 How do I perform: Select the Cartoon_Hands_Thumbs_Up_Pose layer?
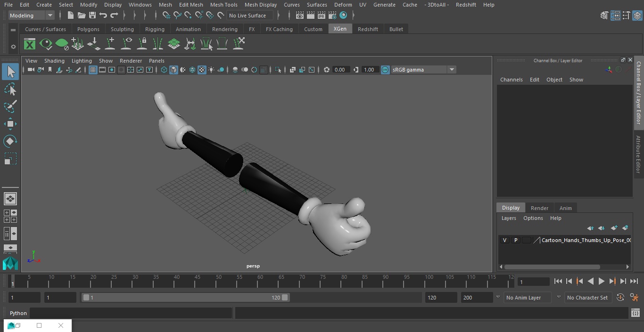click(586, 240)
